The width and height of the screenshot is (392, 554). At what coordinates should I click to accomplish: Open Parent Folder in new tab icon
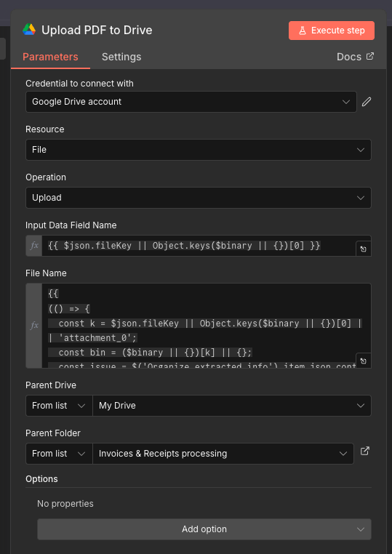click(364, 451)
